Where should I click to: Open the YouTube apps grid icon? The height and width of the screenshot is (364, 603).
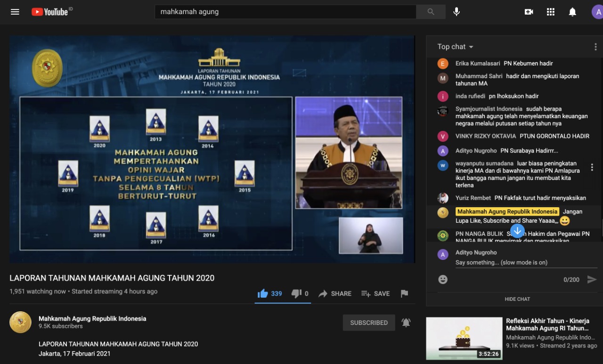550,12
